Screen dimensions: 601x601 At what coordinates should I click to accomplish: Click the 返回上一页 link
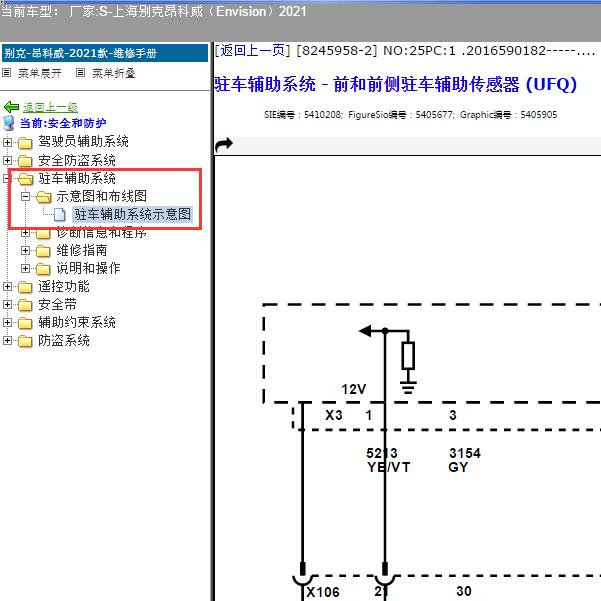tap(253, 50)
